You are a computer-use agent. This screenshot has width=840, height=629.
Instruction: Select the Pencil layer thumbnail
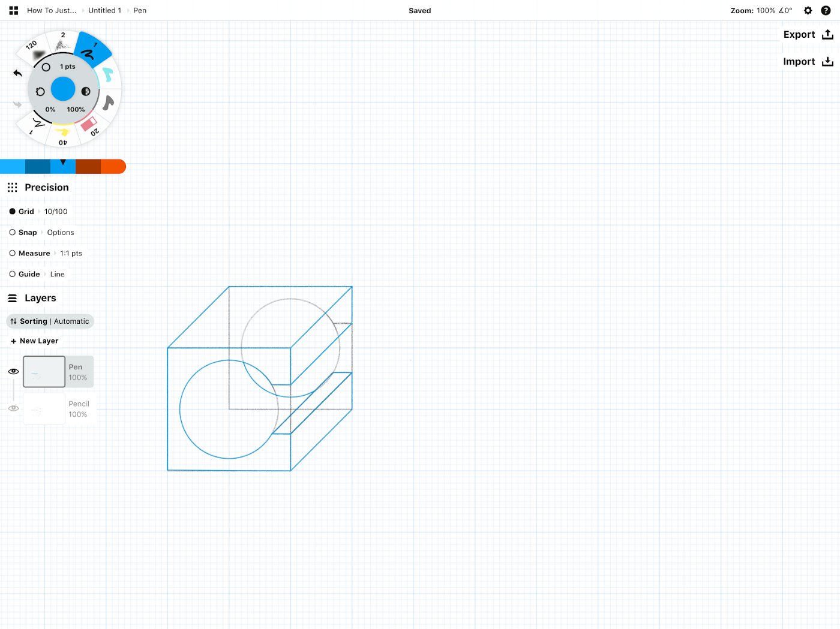(x=44, y=409)
